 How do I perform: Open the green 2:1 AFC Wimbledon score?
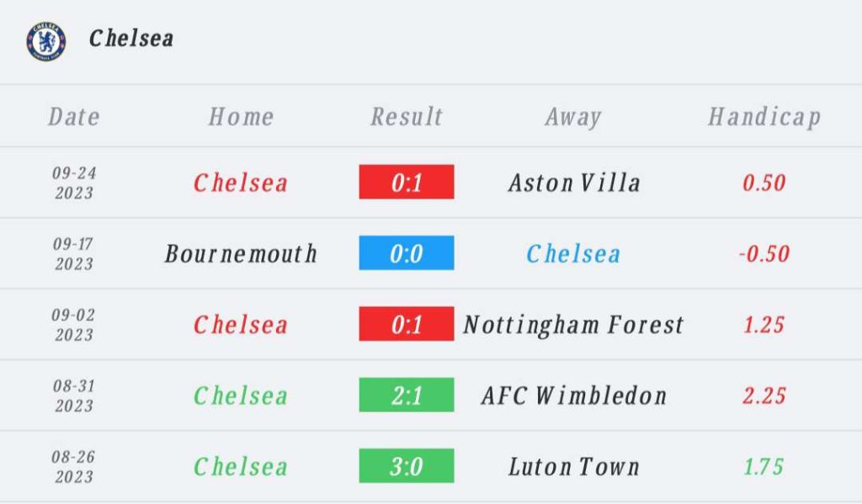click(407, 395)
